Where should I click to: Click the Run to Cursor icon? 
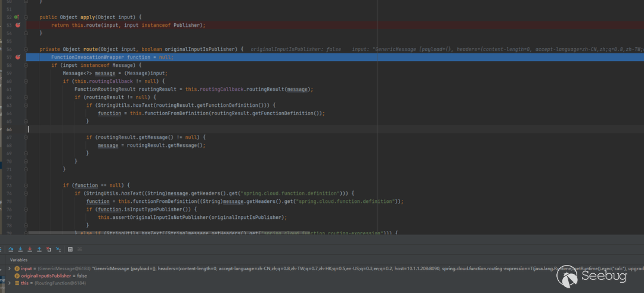coord(58,249)
